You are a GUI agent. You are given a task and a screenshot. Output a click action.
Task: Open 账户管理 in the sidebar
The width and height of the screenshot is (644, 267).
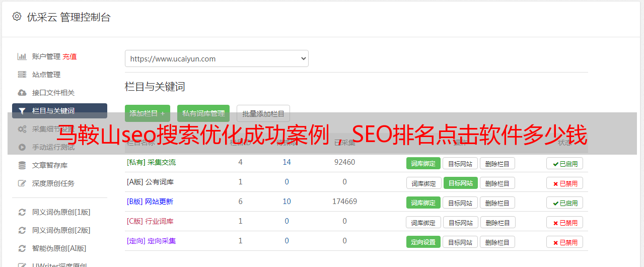coord(46,56)
